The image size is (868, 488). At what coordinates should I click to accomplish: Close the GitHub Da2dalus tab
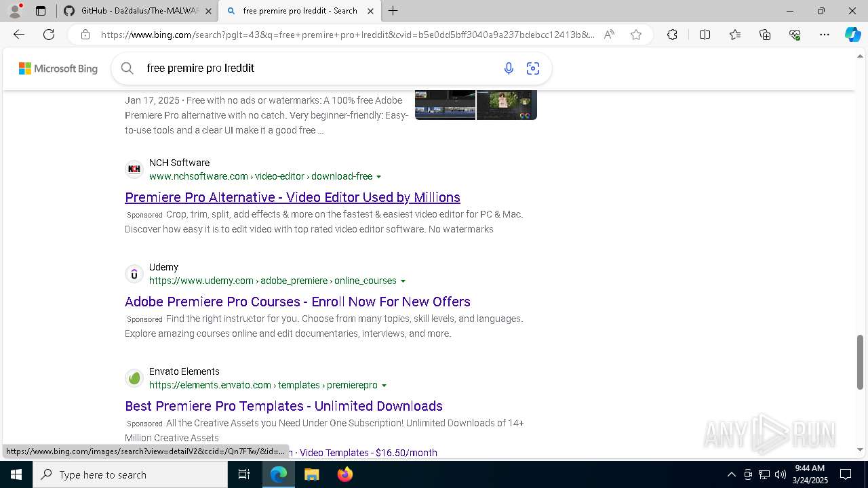pyautogui.click(x=208, y=11)
